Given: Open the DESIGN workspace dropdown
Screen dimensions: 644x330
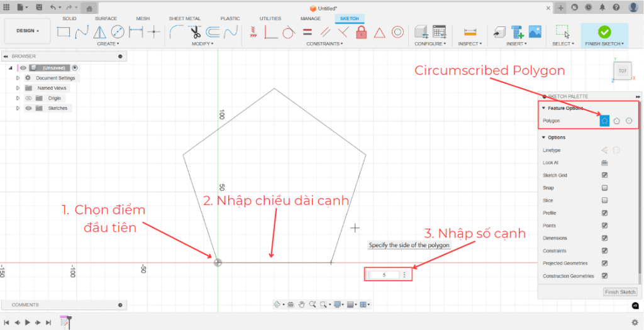Looking at the screenshot, I should click(27, 31).
